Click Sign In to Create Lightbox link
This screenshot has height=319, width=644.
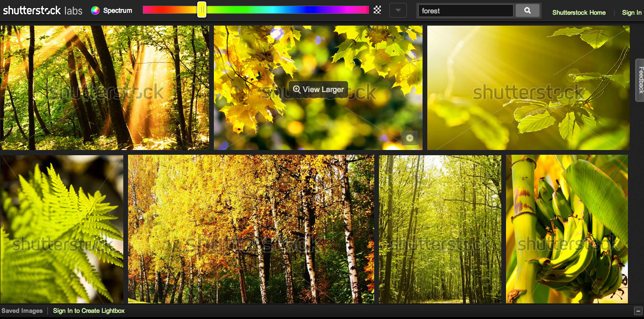tap(89, 311)
